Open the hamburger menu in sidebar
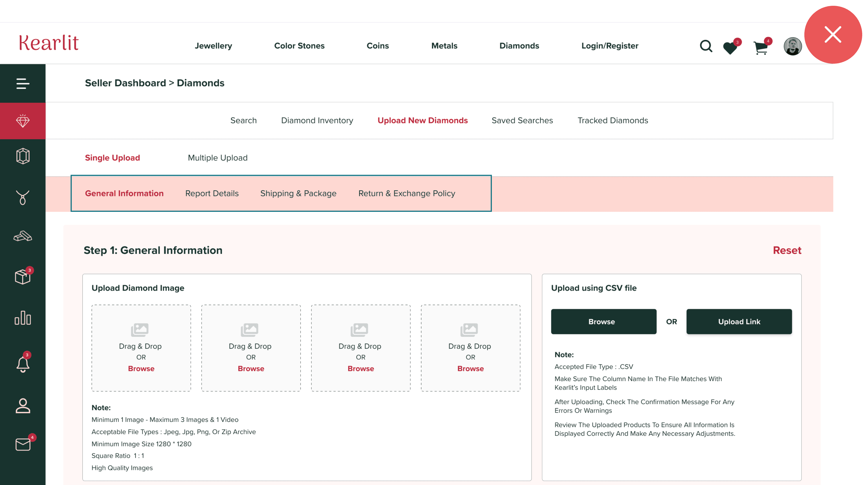Screen dimensions: 868x485 pyautogui.click(x=23, y=83)
